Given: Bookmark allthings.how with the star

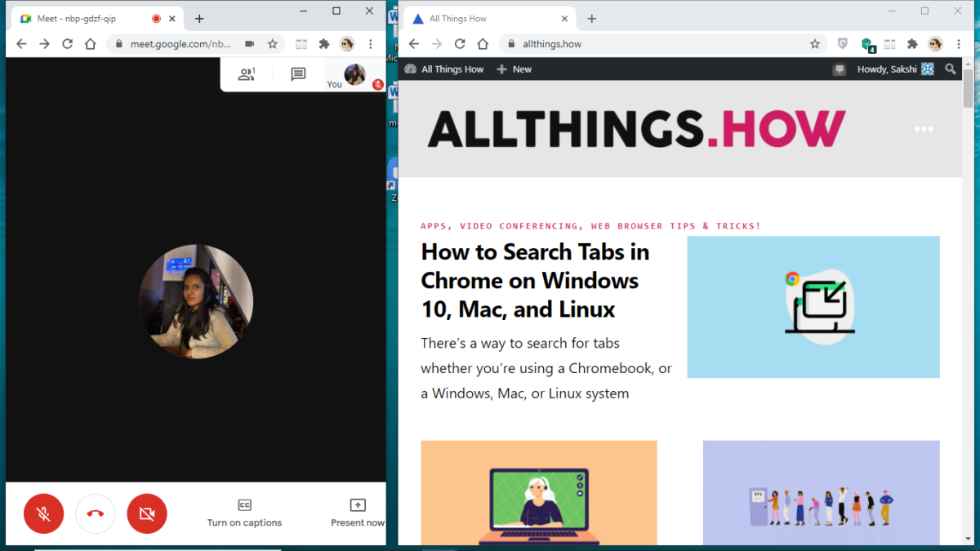Looking at the screenshot, I should (x=814, y=44).
